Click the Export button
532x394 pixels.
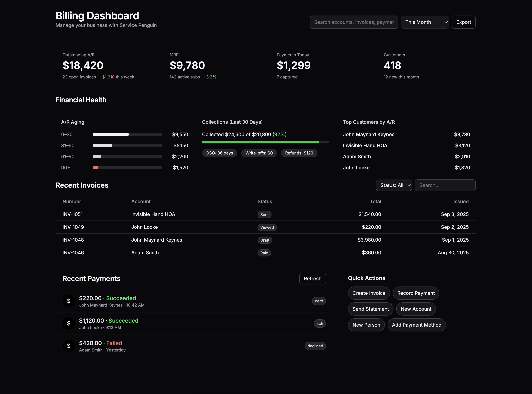point(463,22)
